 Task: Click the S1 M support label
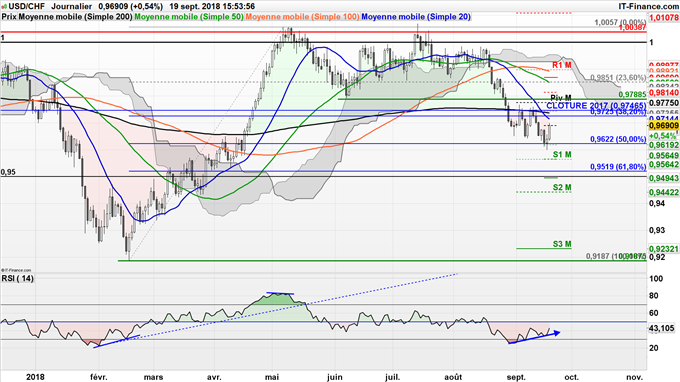[x=562, y=154]
